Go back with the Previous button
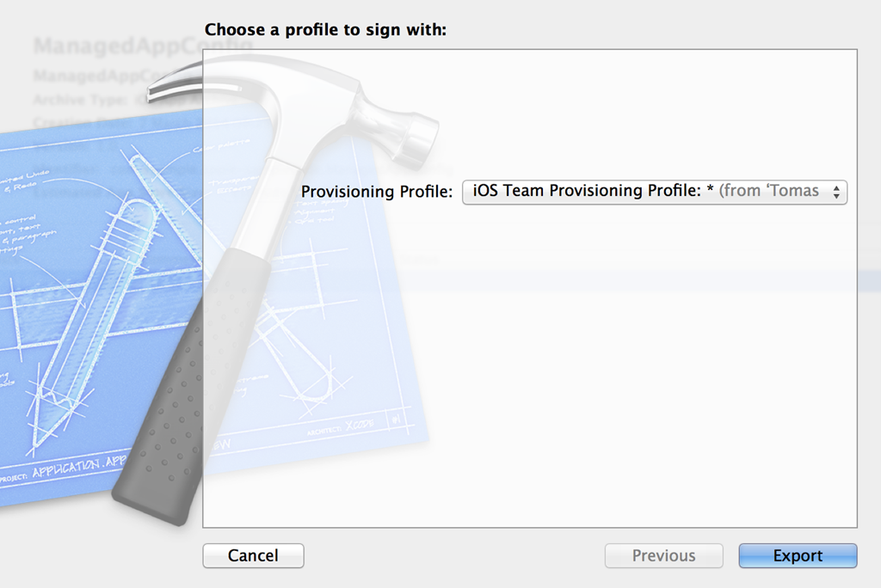This screenshot has width=881, height=588. point(663,556)
